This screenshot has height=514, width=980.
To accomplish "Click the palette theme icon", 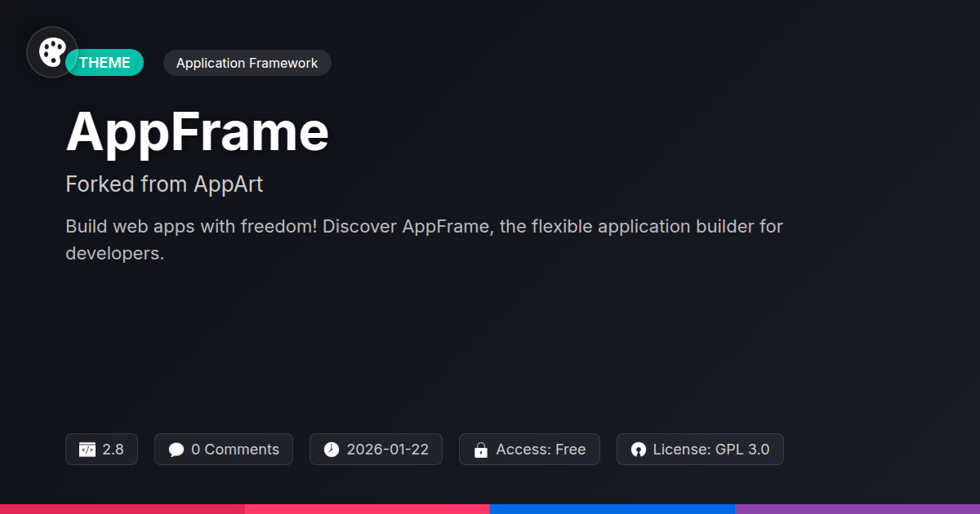I will point(52,52).
